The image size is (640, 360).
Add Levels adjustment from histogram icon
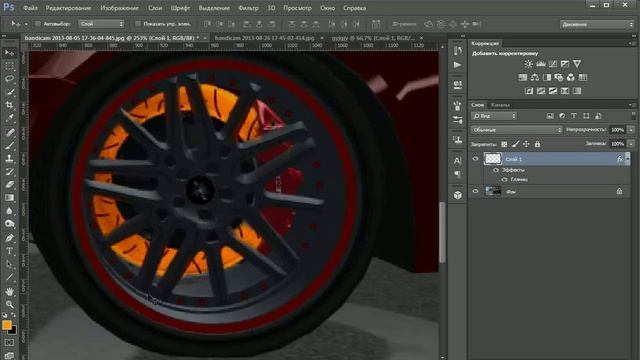[x=541, y=64]
